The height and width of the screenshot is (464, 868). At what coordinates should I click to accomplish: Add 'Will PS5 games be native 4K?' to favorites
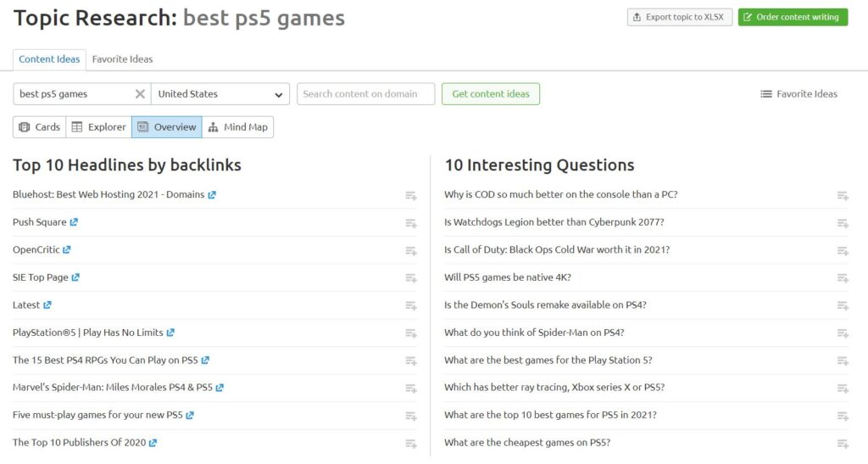[x=843, y=278]
